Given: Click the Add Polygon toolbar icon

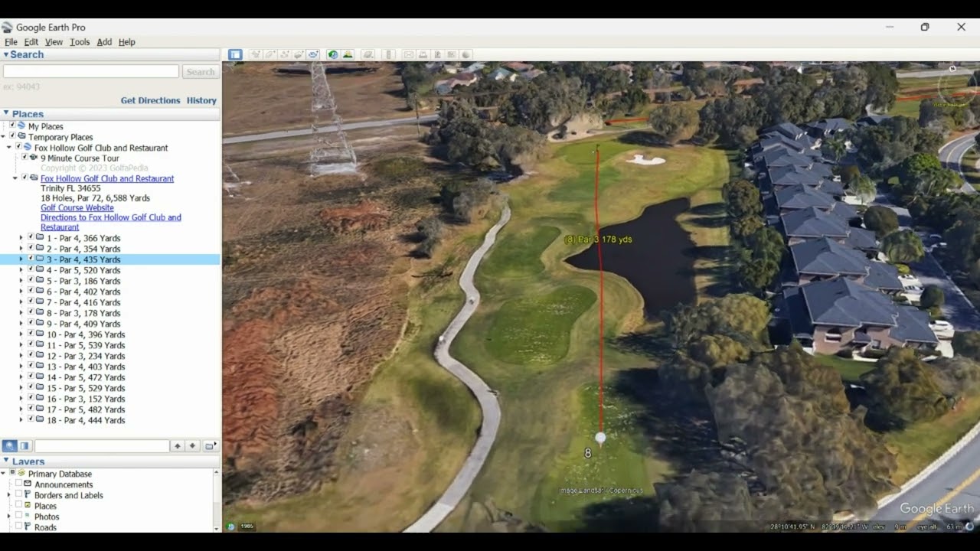Looking at the screenshot, I should click(269, 54).
